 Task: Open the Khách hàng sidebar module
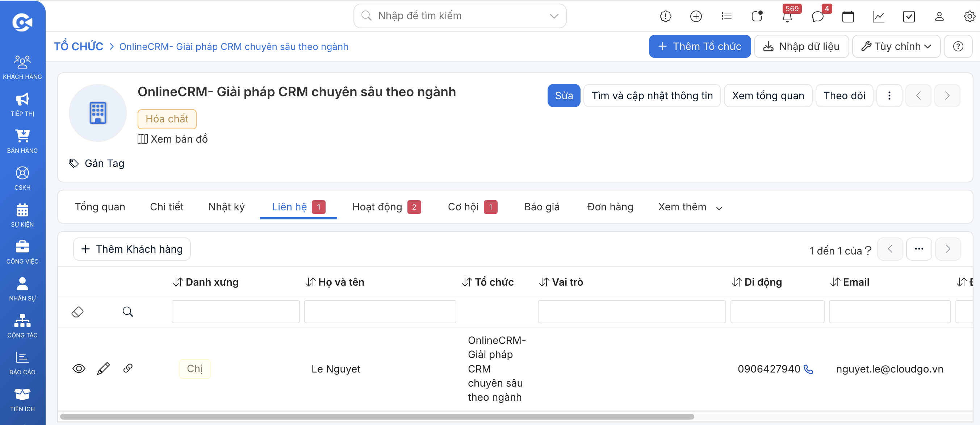coord(22,67)
